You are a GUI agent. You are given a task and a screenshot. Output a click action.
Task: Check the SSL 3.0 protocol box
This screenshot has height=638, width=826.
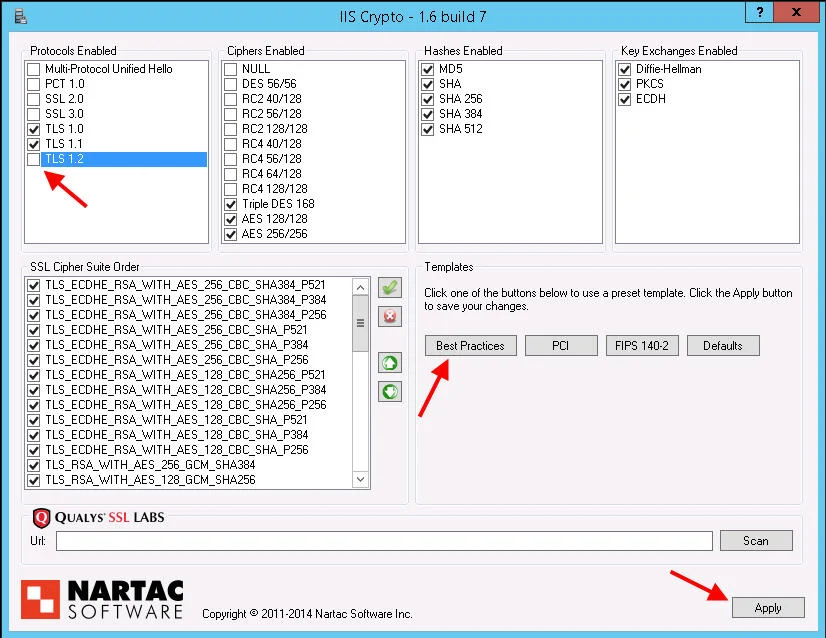click(34, 114)
